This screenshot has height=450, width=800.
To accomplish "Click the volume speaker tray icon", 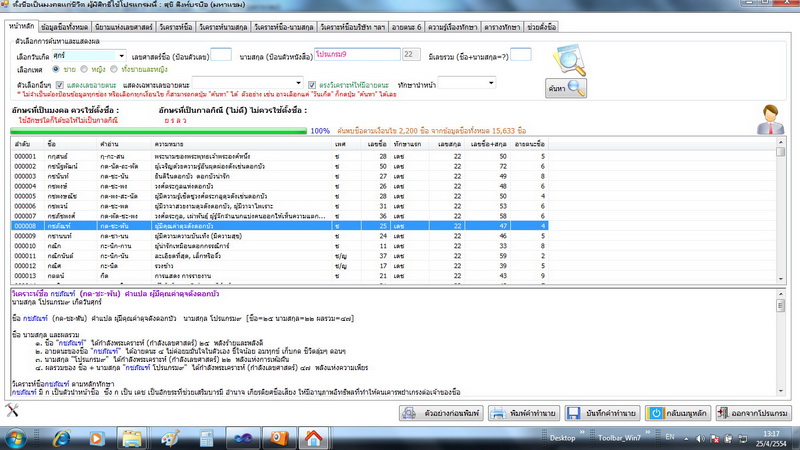I will (701, 439).
